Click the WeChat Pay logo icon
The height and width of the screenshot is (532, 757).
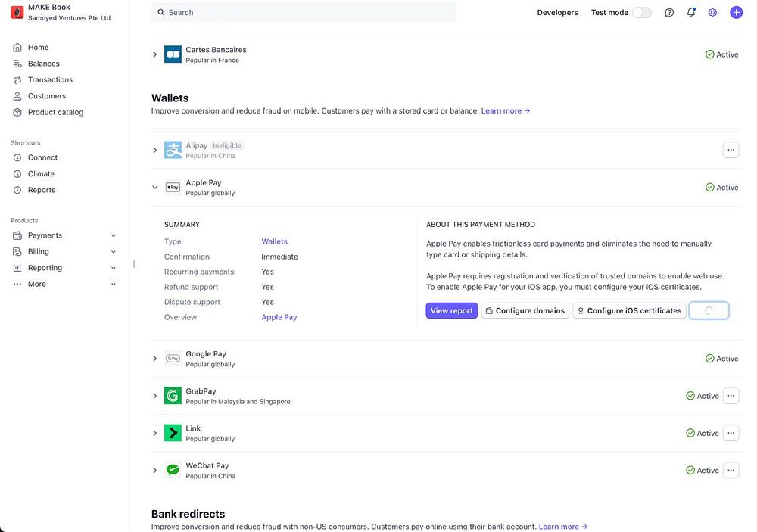[x=173, y=470]
